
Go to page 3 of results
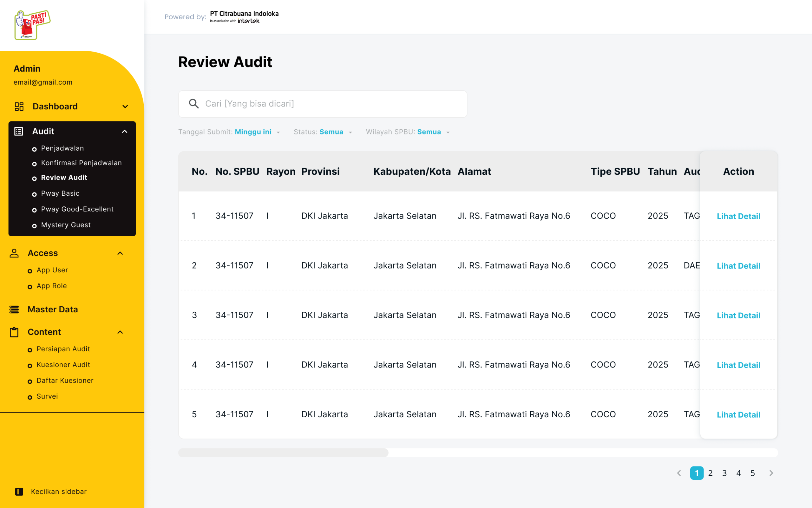point(725,473)
